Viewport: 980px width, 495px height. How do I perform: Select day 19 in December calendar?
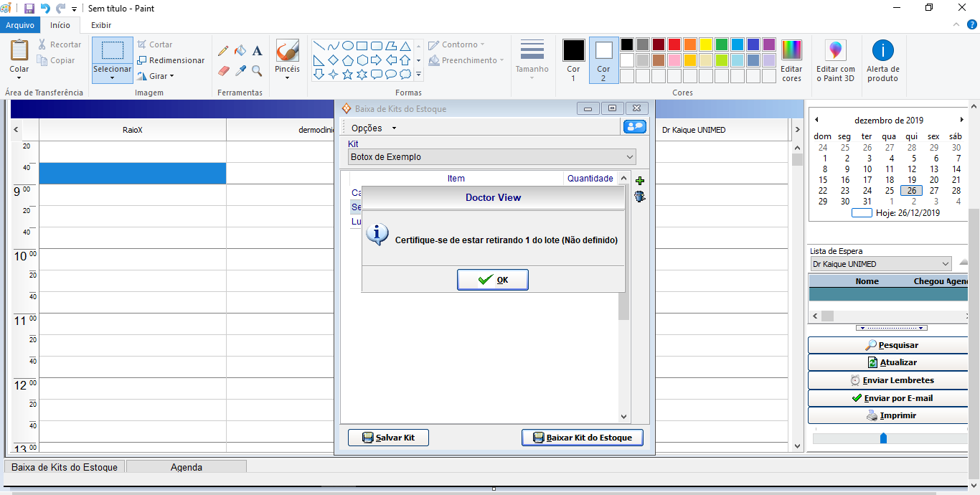tap(912, 180)
